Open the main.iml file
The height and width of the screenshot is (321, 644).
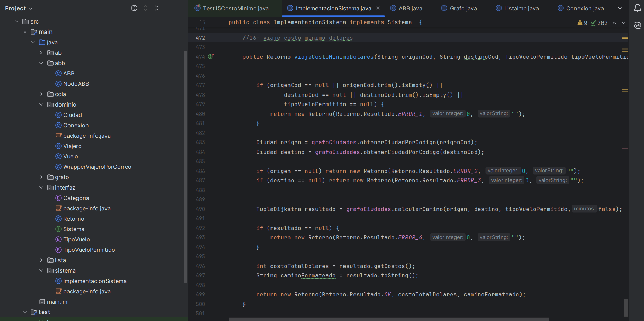54,302
